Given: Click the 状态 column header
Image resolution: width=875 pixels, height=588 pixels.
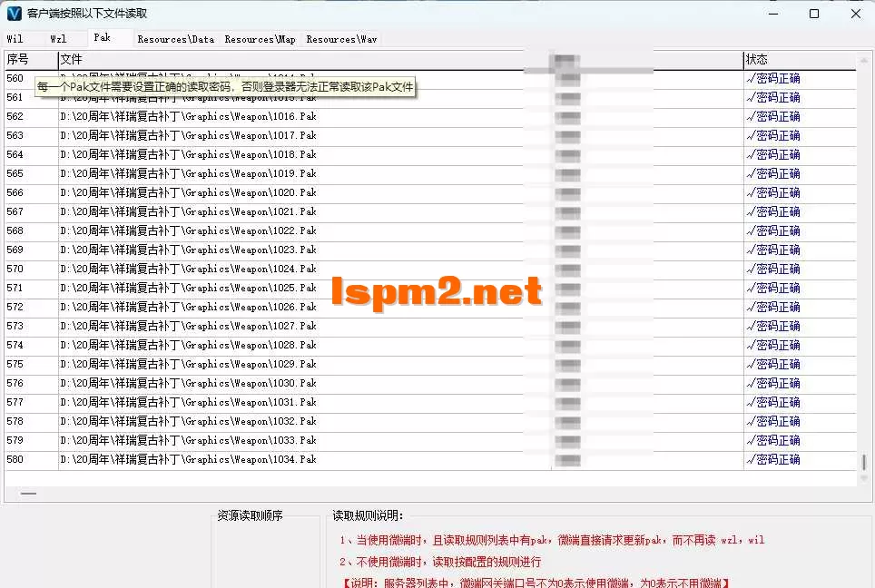Looking at the screenshot, I should pyautogui.click(x=800, y=60).
